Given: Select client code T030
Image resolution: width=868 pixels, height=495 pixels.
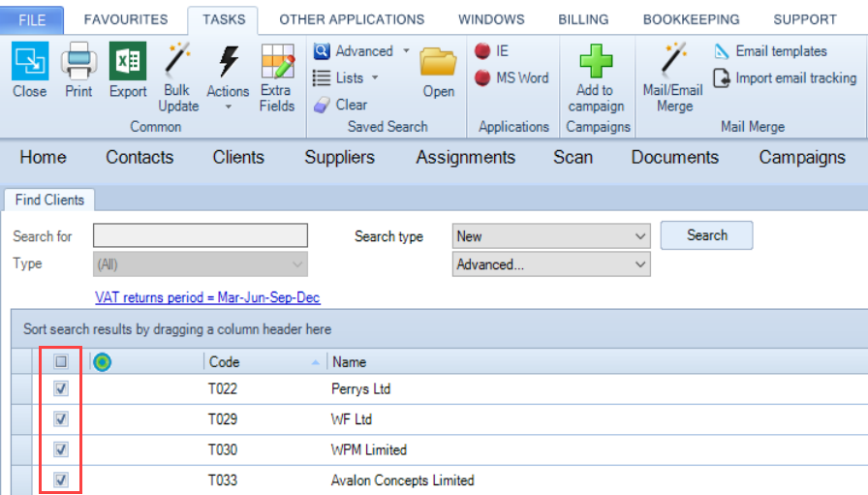Looking at the screenshot, I should [x=223, y=449].
